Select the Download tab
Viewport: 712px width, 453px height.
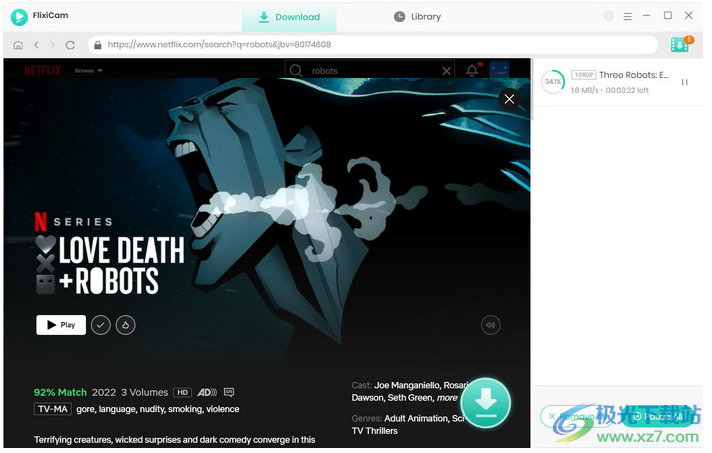289,17
